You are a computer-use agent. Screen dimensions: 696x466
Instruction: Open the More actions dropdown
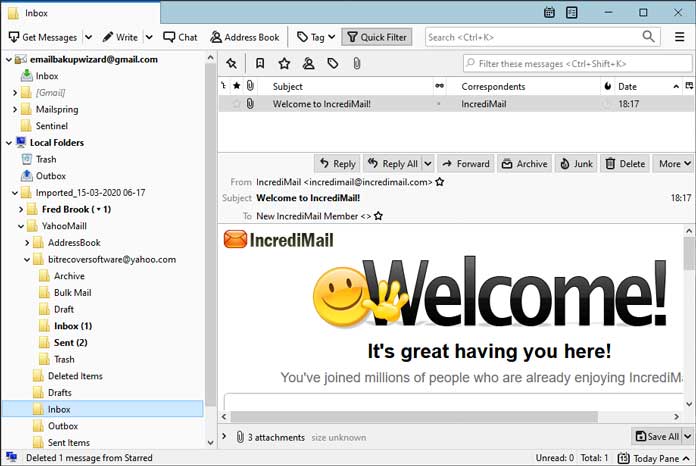click(x=674, y=164)
